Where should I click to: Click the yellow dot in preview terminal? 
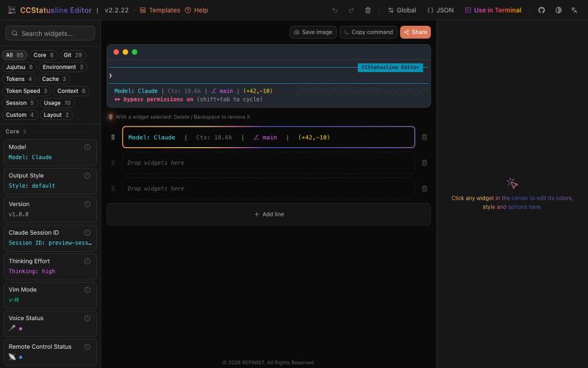125,52
